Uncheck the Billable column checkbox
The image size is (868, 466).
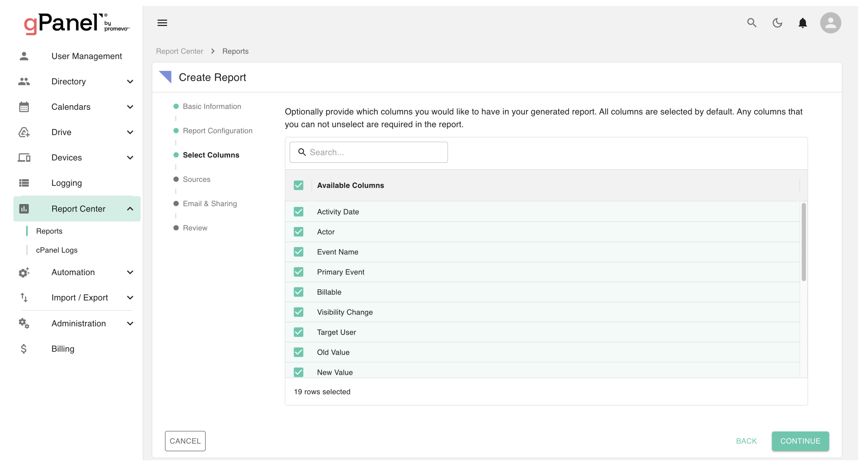pos(298,292)
